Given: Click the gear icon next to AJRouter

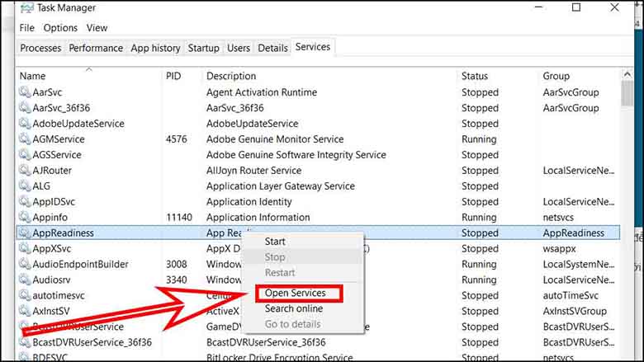Looking at the screenshot, I should coord(25,171).
